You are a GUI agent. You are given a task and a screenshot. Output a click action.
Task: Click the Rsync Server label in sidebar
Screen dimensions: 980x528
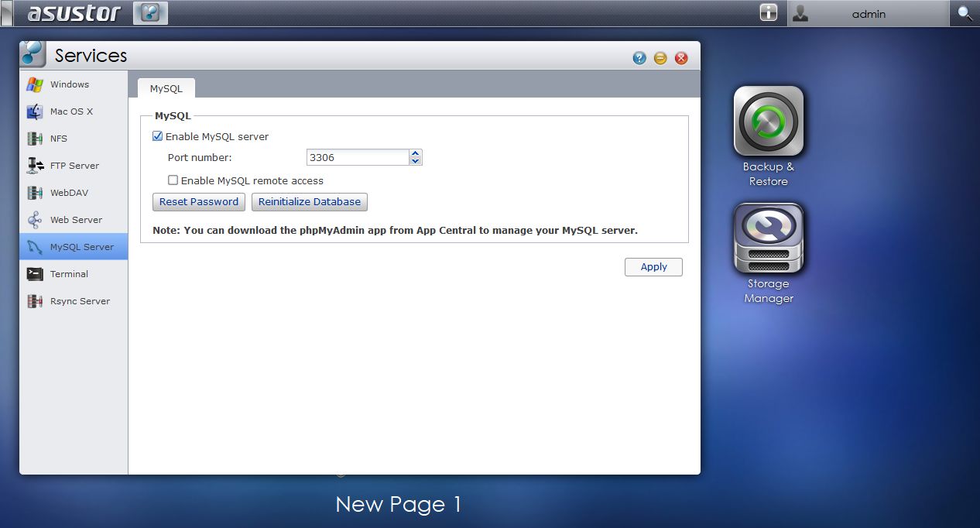(80, 301)
